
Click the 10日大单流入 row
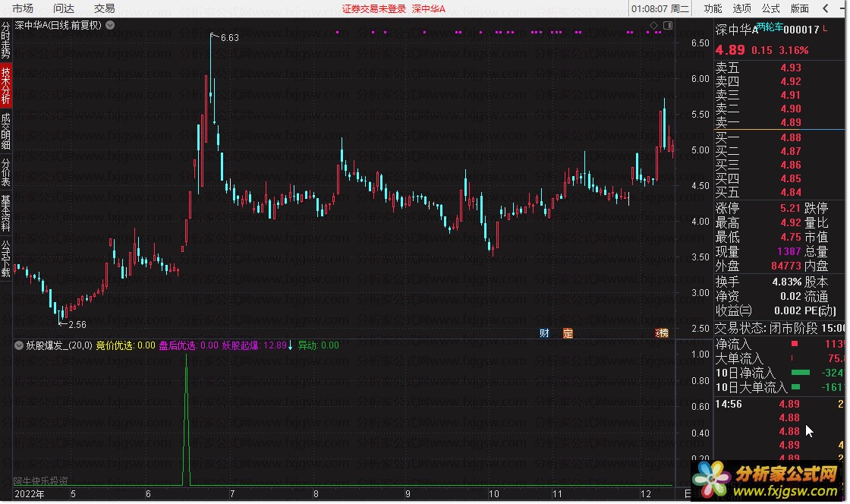(x=779, y=387)
